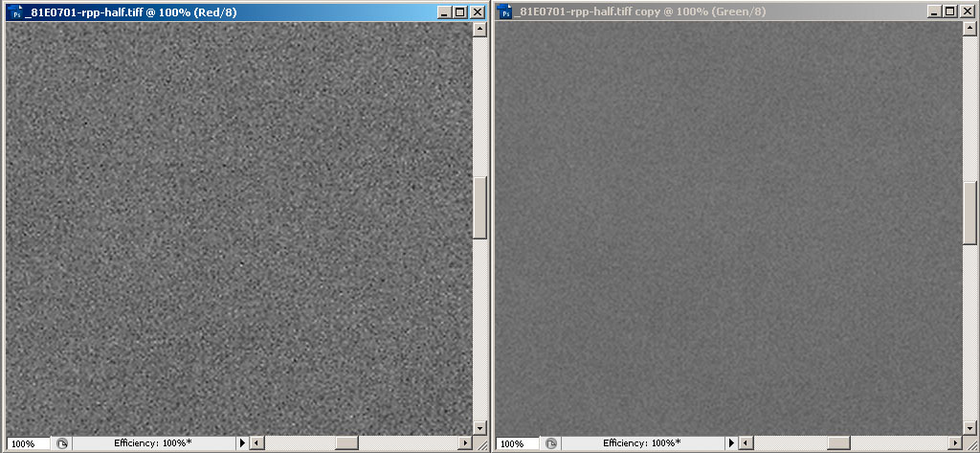This screenshot has width=980, height=453.
Task: Click the scroll-right arrow in the Red/8 window
Action: click(466, 443)
